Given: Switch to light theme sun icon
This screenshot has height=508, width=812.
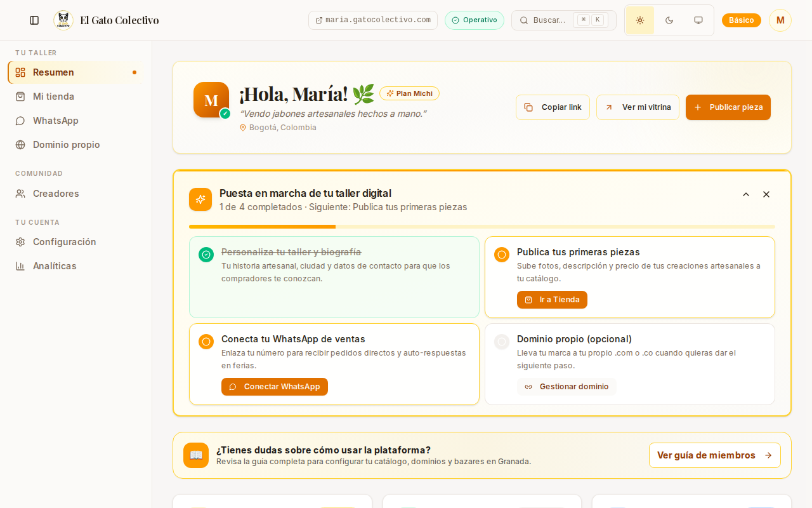Looking at the screenshot, I should [x=640, y=20].
